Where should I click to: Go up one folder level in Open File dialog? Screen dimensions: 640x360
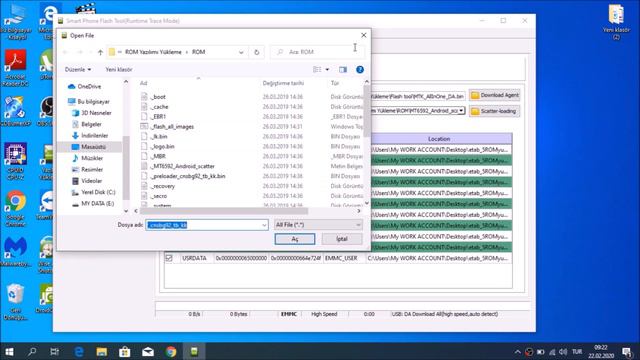click(x=100, y=52)
